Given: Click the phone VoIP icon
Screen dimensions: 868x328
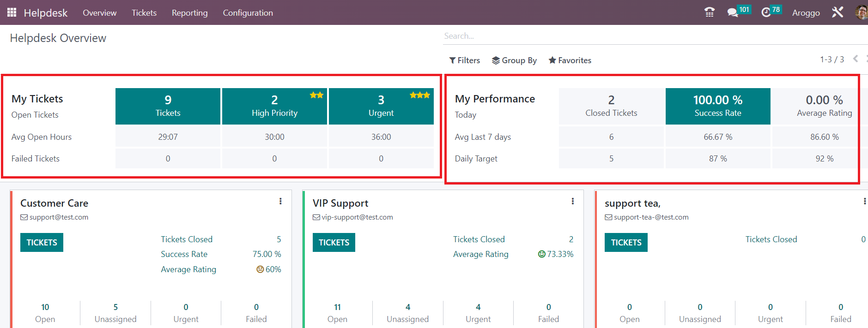Looking at the screenshot, I should point(710,12).
